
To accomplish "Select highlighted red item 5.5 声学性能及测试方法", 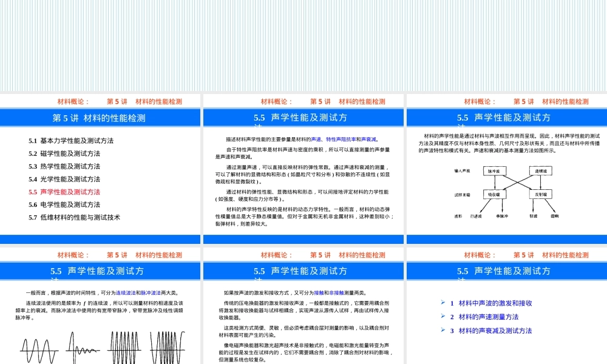I will [64, 192].
